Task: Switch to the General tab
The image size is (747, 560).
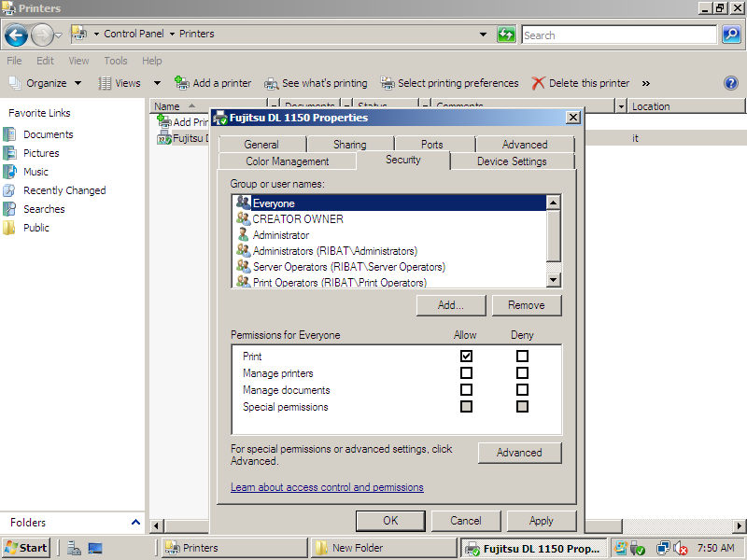Action: 261,145
